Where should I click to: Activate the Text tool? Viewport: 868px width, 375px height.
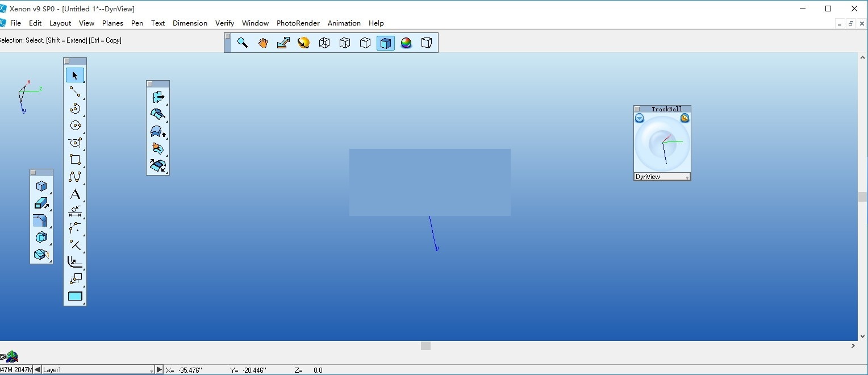75,194
